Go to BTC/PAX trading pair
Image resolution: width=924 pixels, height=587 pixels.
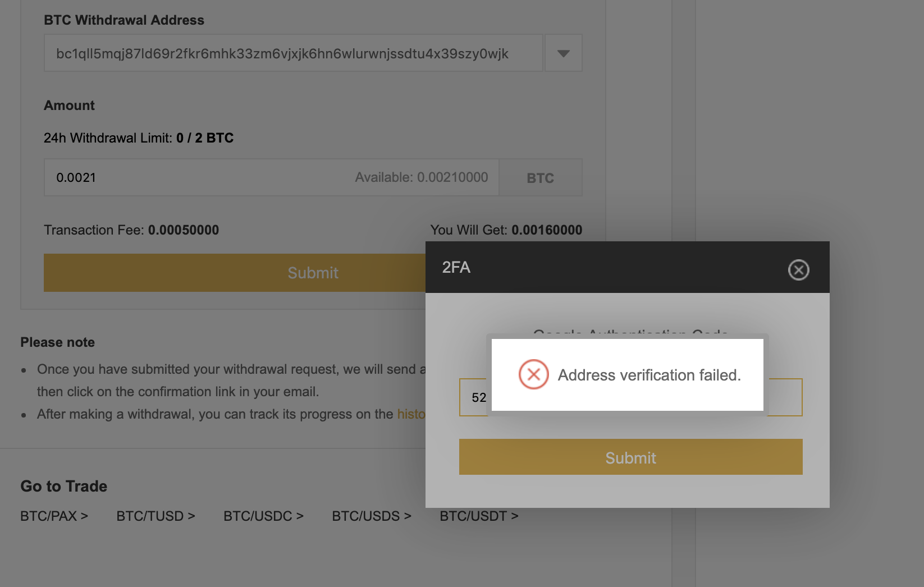coord(54,516)
